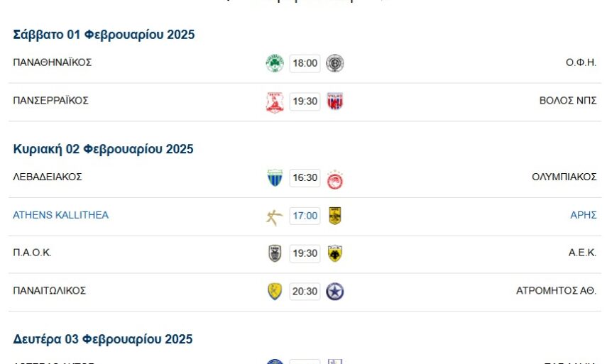Click the Aris yellow crest icon
607x364 pixels.
(334, 216)
